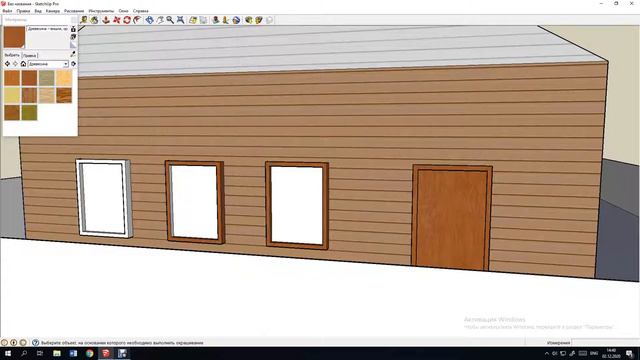The image size is (640, 360).
Task: Open the Вид menu
Action: (x=38, y=11)
